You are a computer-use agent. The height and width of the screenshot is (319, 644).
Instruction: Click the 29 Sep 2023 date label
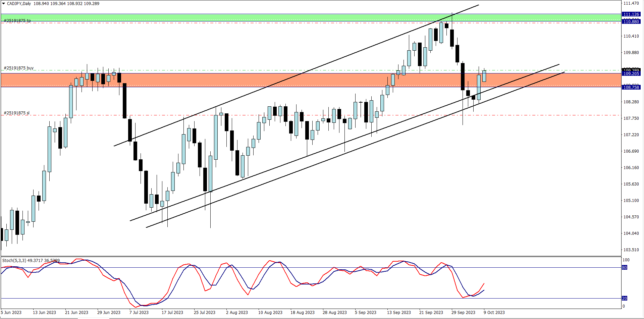coord(463,313)
